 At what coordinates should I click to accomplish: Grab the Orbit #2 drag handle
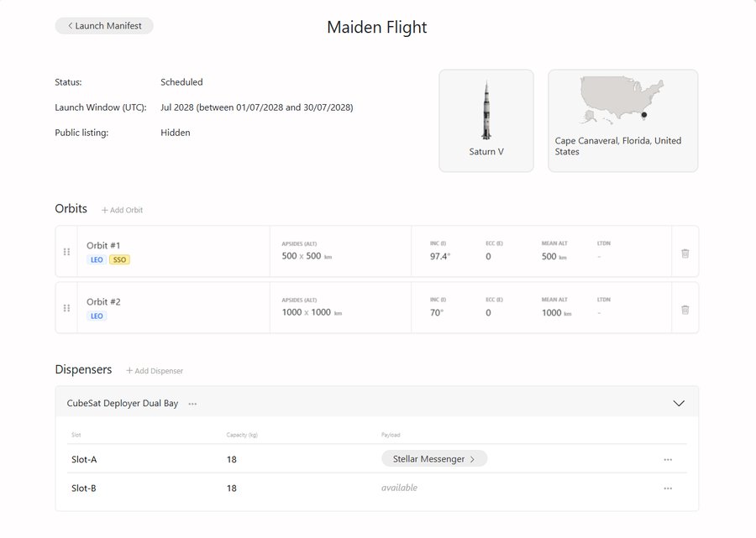[x=66, y=308]
